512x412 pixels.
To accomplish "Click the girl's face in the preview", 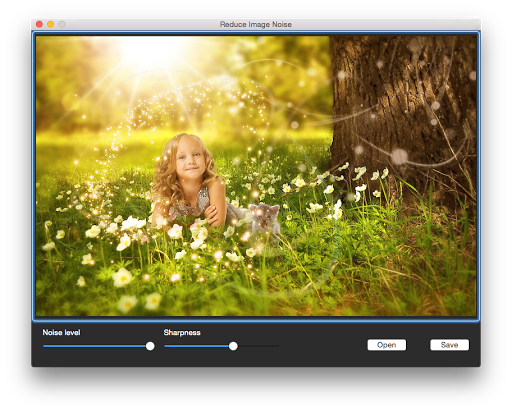I will pyautogui.click(x=189, y=158).
